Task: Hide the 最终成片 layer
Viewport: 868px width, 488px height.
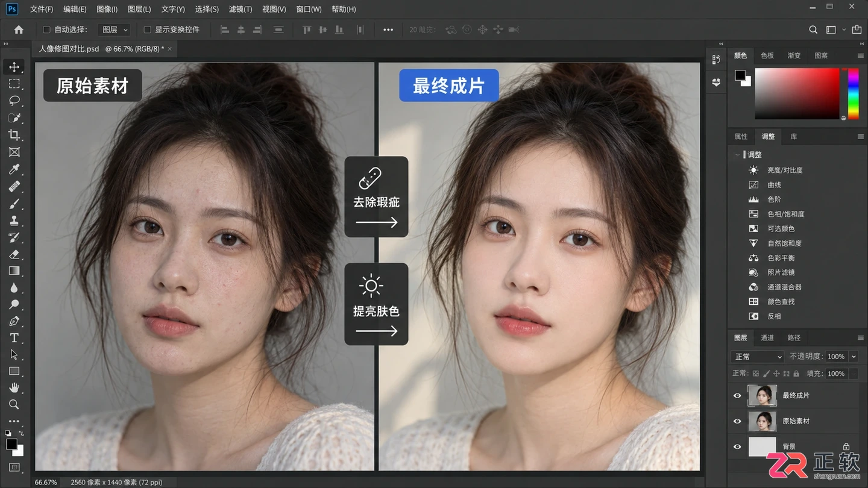Action: (x=737, y=396)
